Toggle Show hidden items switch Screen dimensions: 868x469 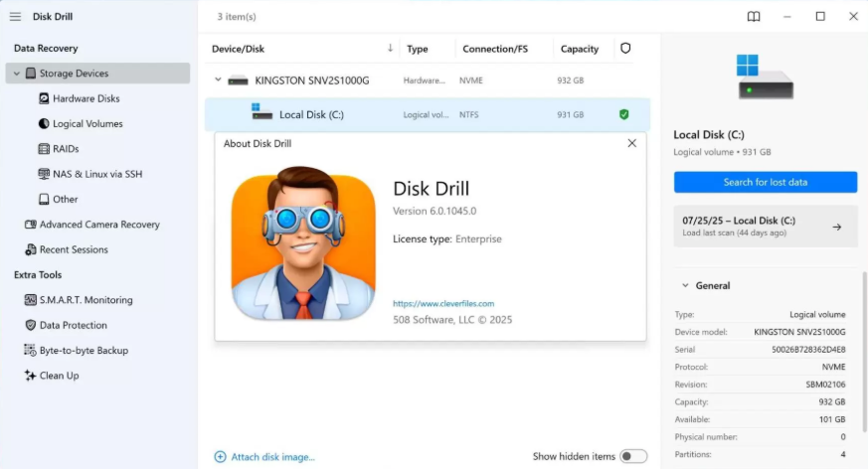[633, 456]
